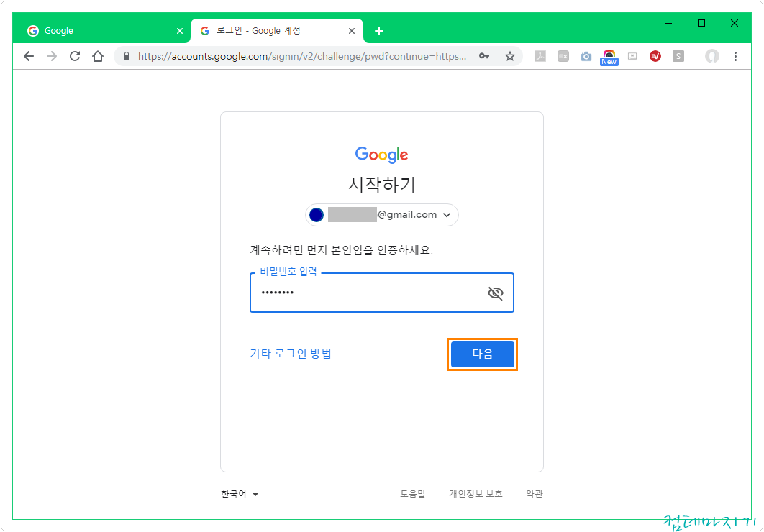Open the gray S extension icon
This screenshot has height=532, width=764.
pos(678,57)
